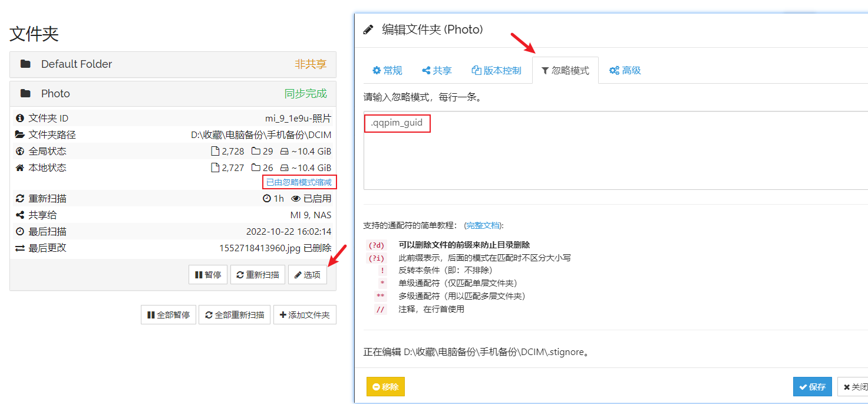Open the 完整文档 documentation link
Image resolution: width=868 pixels, height=404 pixels.
pyautogui.click(x=483, y=225)
